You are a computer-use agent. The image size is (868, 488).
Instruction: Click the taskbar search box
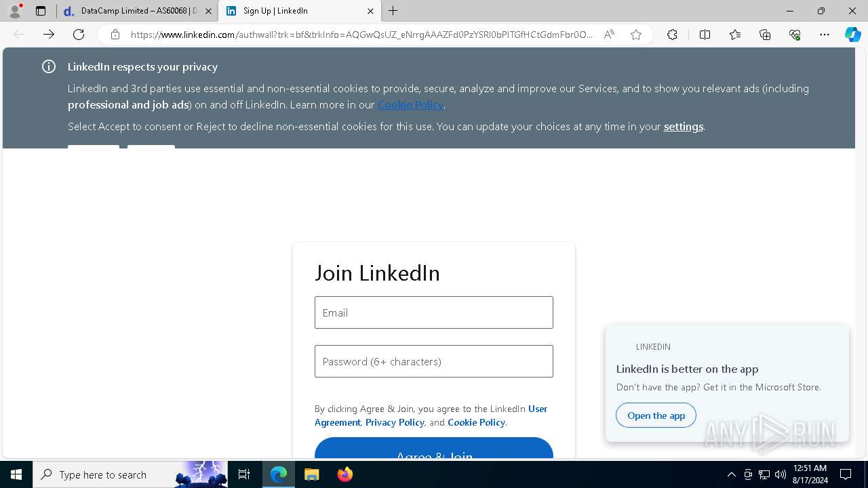pos(130,474)
